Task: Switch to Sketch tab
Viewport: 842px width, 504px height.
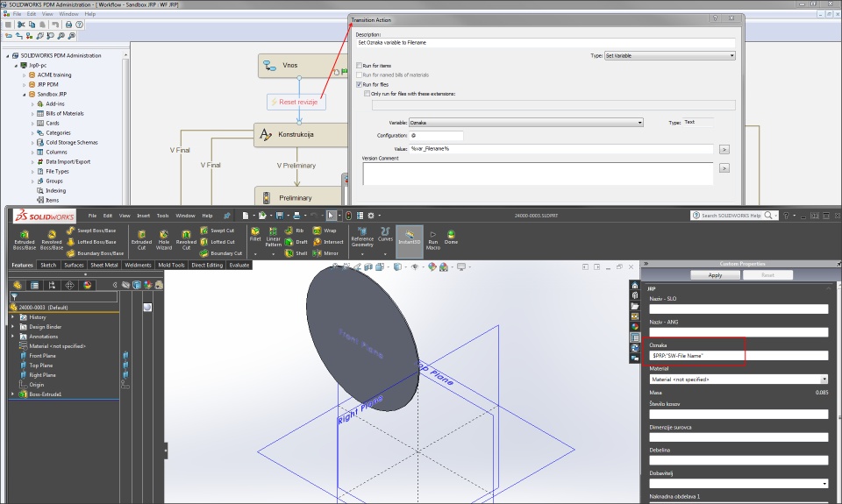Action: pos(48,266)
